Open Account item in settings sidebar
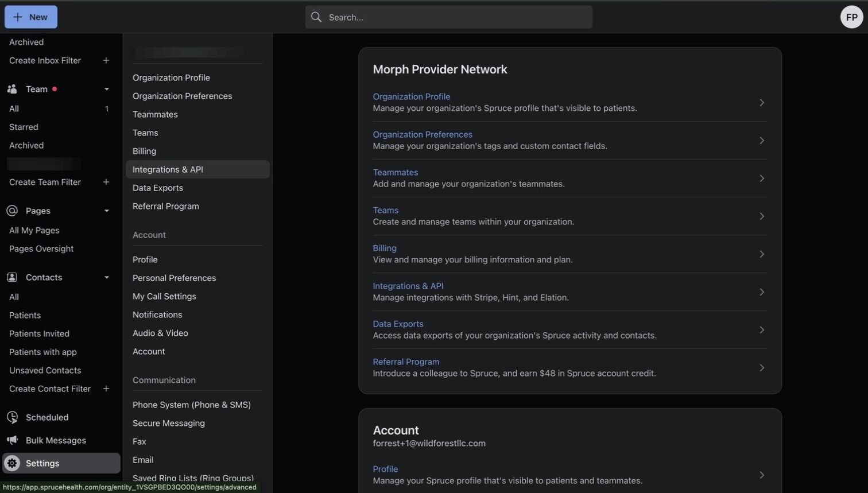 149,351
